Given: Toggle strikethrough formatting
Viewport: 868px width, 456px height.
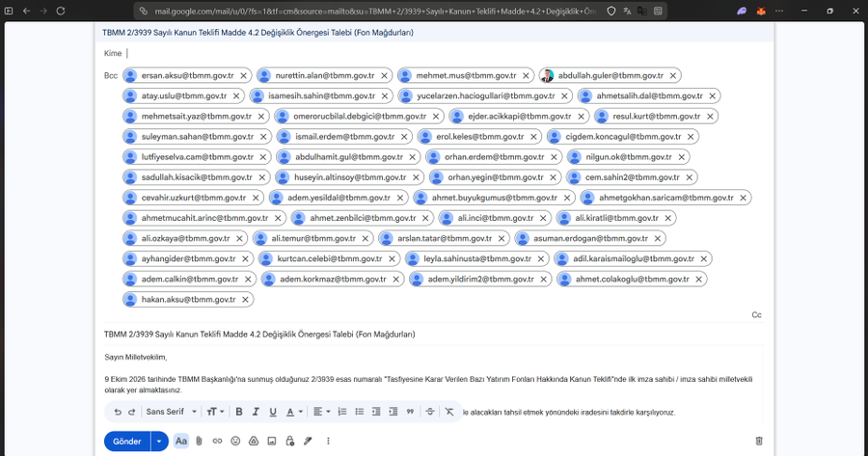Looking at the screenshot, I should pos(430,412).
